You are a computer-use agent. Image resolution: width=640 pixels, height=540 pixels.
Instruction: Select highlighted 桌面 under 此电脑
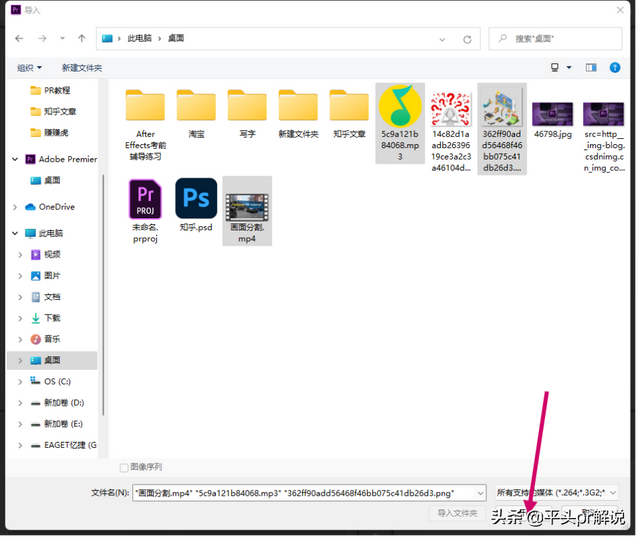[52, 360]
